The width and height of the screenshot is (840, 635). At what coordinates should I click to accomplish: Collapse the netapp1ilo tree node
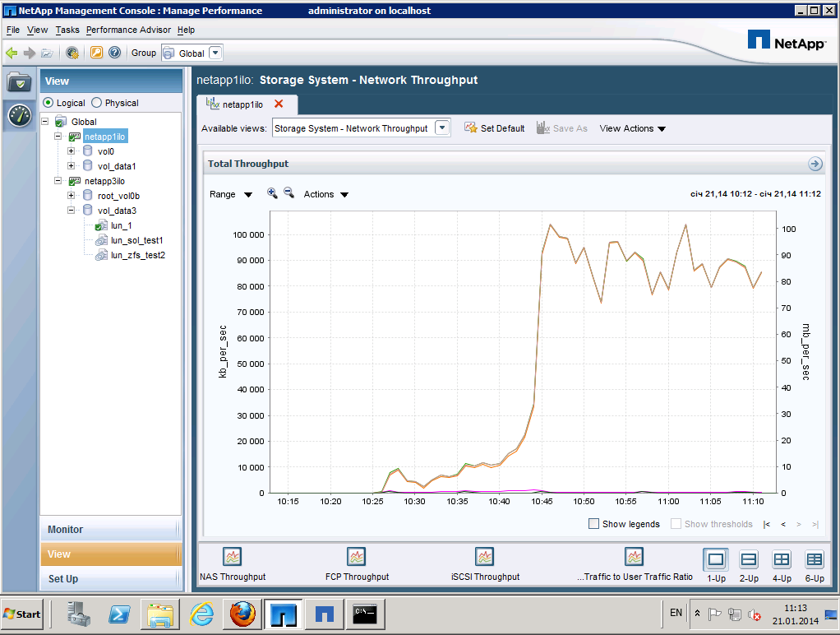coord(58,137)
